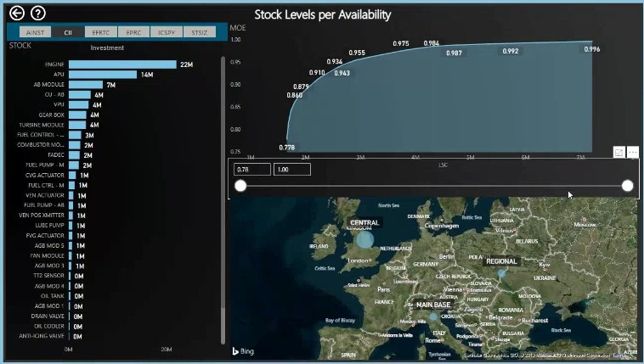
Task: Click the 0.992 data label on curve
Action: [510, 51]
